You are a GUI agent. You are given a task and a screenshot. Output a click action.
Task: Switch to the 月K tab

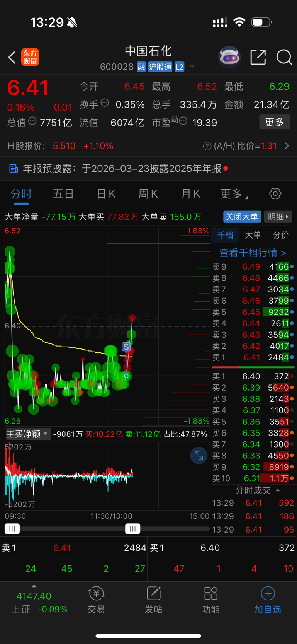(191, 193)
